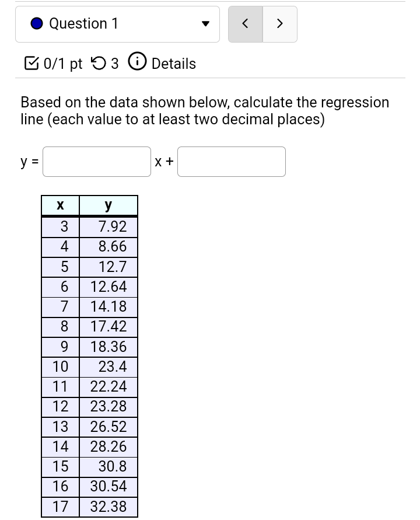Click the small triangle in the question selector
This screenshot has width=420, height=520.
click(x=205, y=24)
